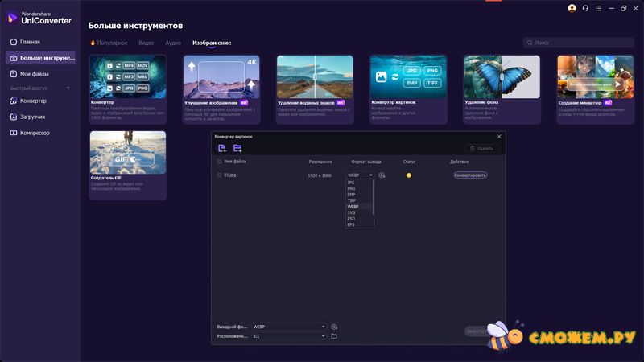Click the Поиск search field
This screenshot has width=644, height=362.
[578, 42]
